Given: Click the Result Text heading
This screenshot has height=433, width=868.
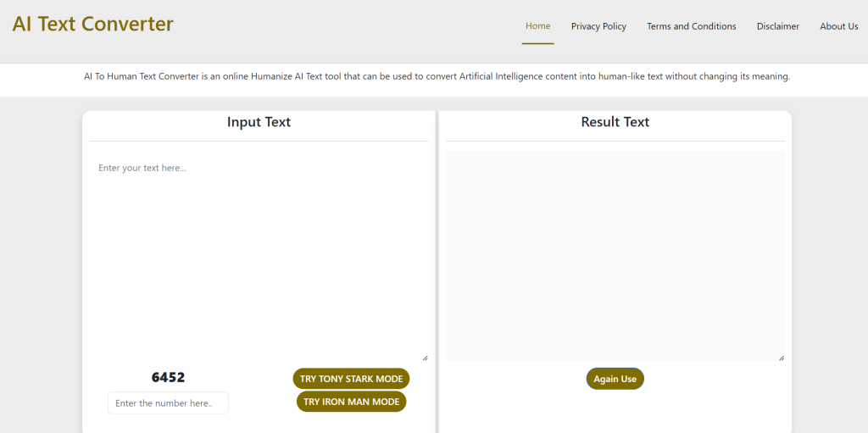Looking at the screenshot, I should tap(615, 122).
